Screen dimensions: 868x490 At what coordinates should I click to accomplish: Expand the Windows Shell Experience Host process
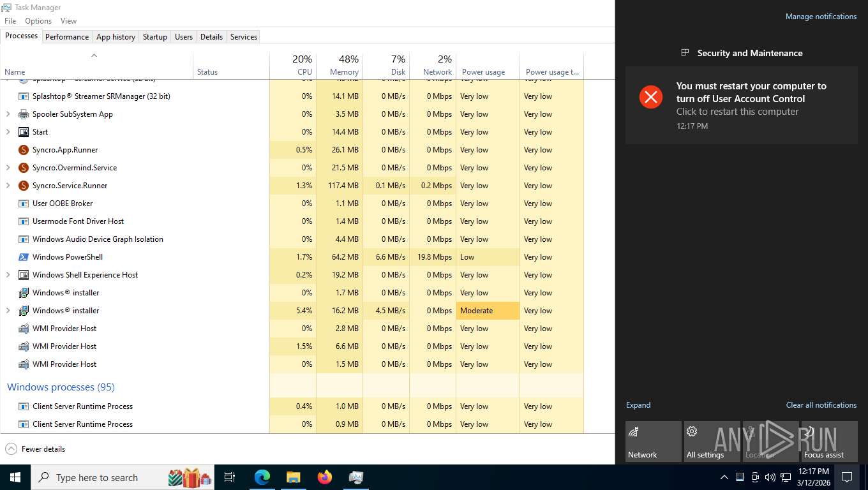click(8, 275)
